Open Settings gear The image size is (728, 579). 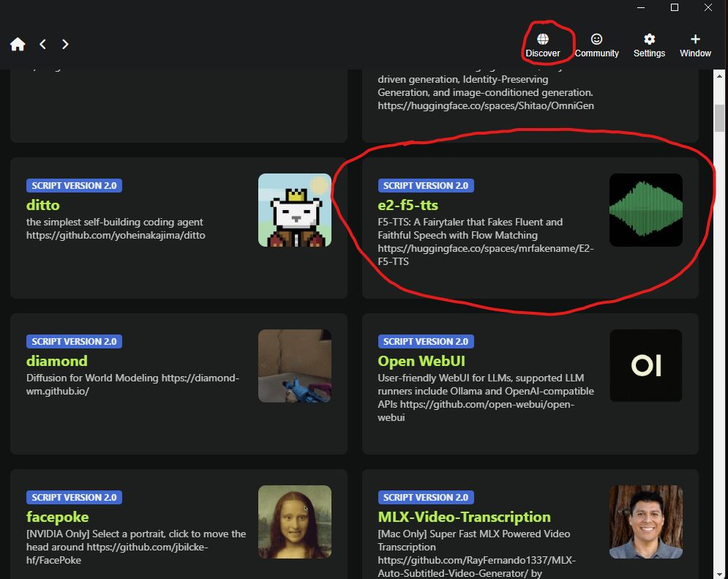(649, 45)
